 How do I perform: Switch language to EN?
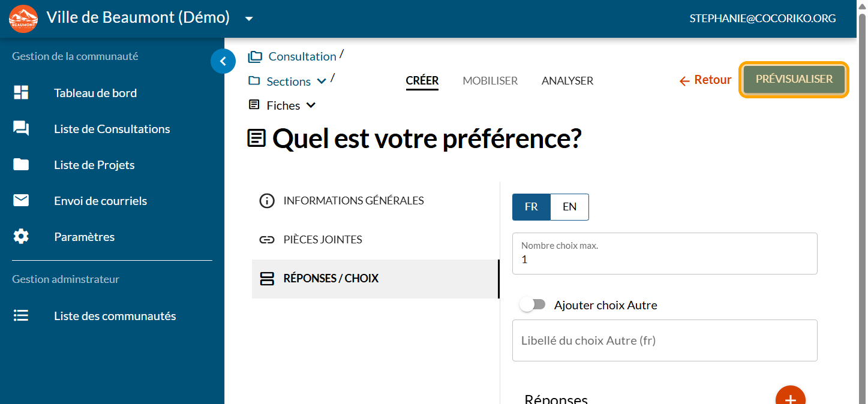(x=569, y=207)
